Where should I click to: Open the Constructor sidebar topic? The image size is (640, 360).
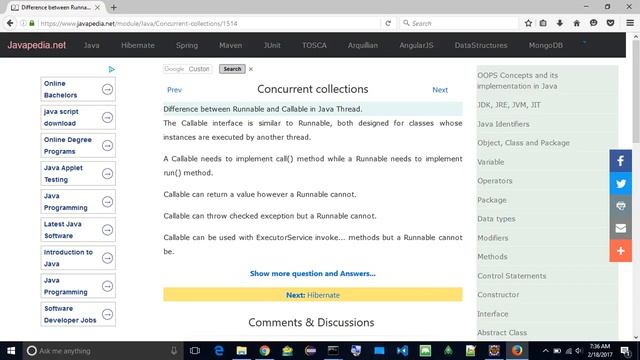[498, 294]
